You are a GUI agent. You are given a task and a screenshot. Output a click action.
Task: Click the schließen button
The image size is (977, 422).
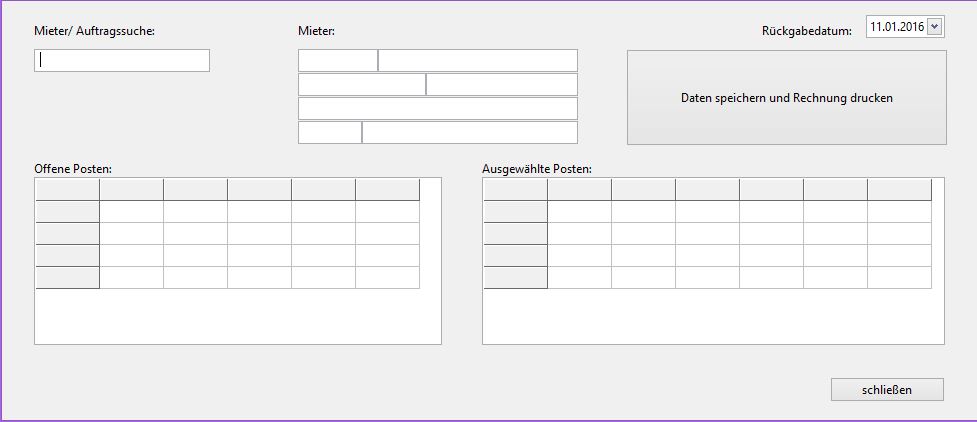pos(887,390)
